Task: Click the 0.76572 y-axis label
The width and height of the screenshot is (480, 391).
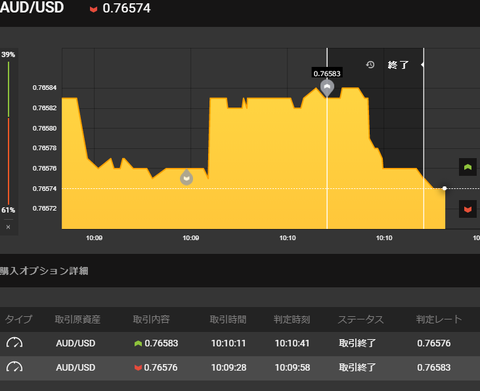Action: (x=44, y=208)
